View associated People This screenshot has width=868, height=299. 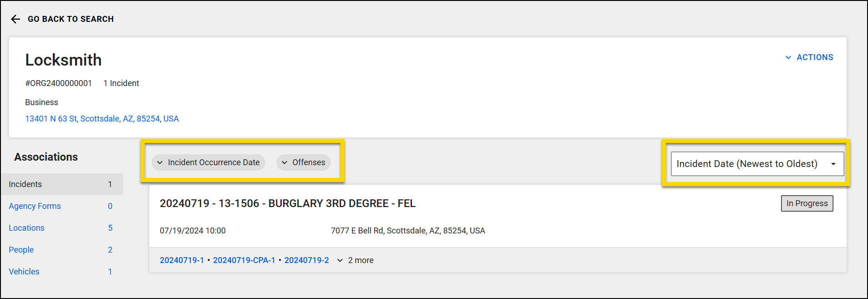pyautogui.click(x=21, y=250)
